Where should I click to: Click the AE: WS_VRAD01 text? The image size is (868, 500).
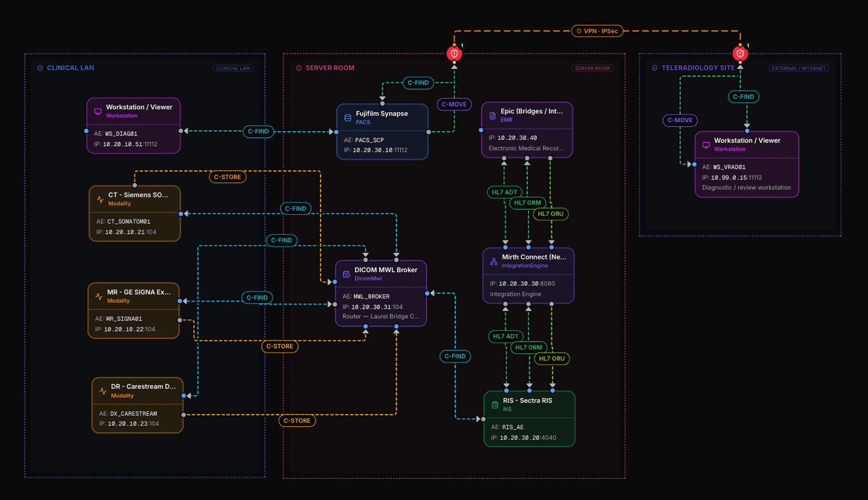[x=724, y=167]
